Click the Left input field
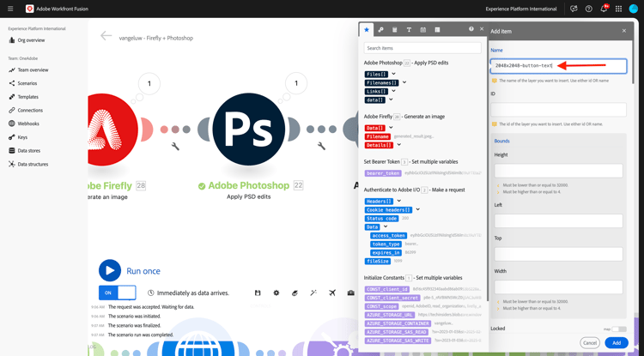Viewport: 644px width, 356px height. pos(559,220)
